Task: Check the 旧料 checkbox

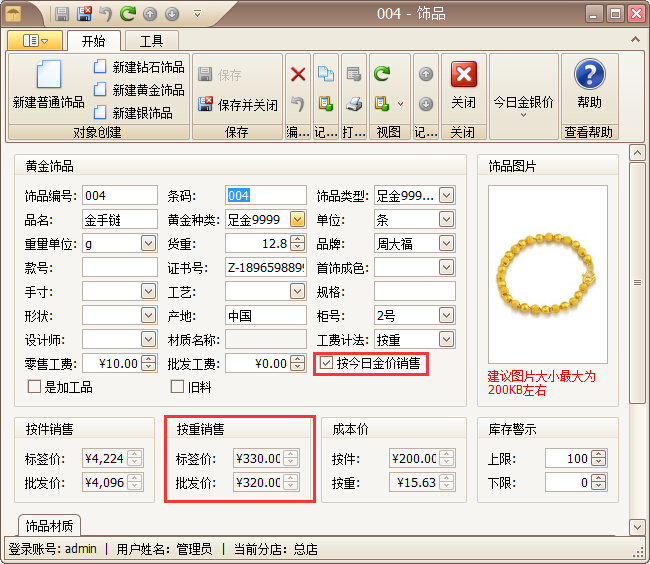Action: pyautogui.click(x=177, y=387)
